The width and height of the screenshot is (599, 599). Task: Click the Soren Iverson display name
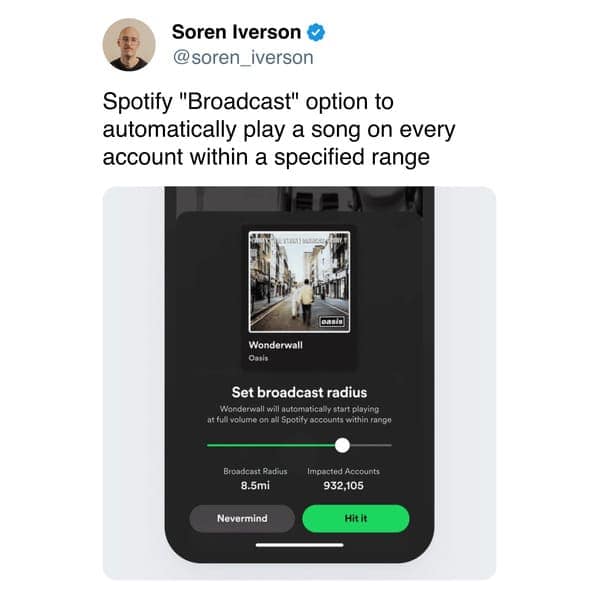pyautogui.click(x=236, y=32)
